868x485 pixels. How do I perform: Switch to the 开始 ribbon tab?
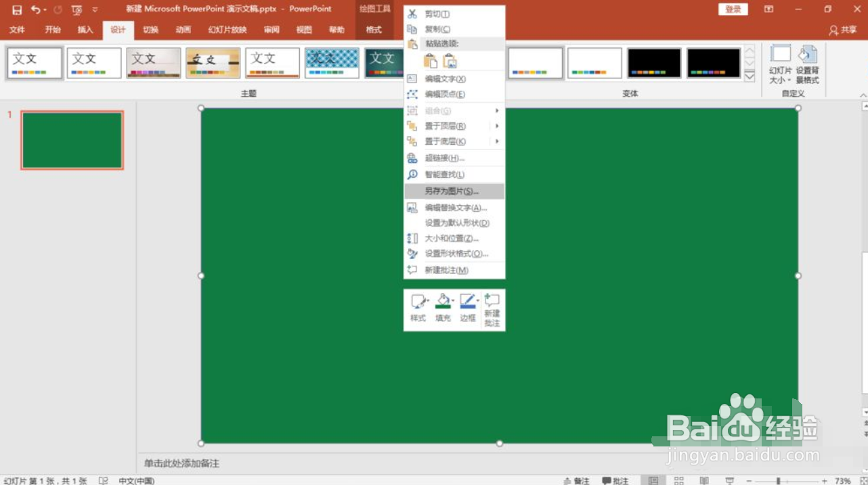pyautogui.click(x=52, y=30)
